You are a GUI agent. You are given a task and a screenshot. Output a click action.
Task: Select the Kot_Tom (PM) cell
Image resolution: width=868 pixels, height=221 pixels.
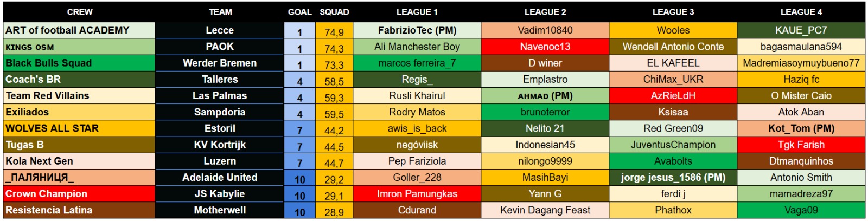coord(801,128)
